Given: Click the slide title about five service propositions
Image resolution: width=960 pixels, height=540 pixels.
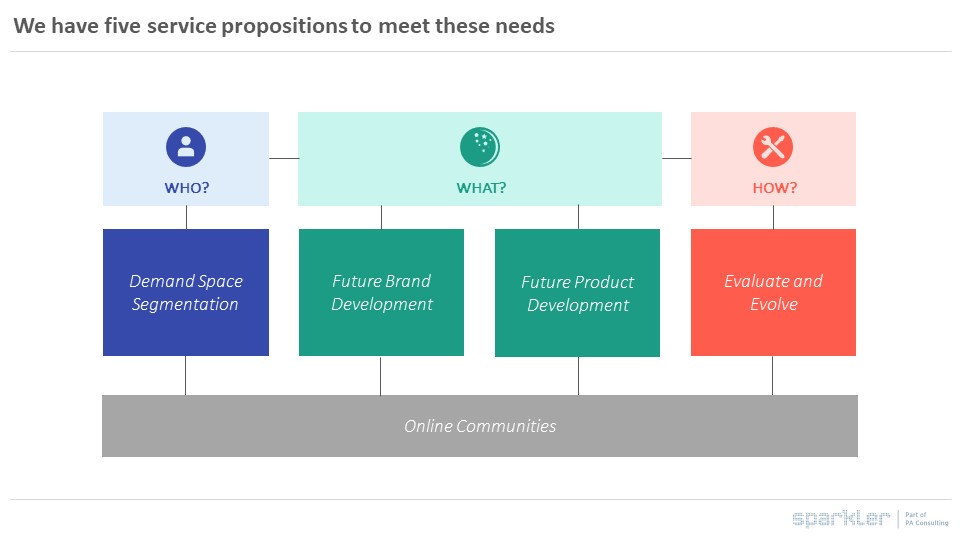Looking at the screenshot, I should coord(284,26).
